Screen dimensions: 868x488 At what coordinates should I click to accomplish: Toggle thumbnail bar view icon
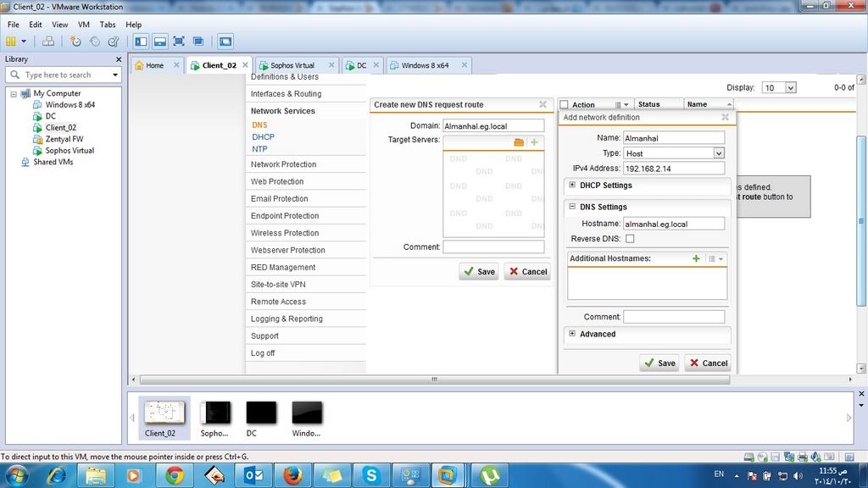point(160,42)
